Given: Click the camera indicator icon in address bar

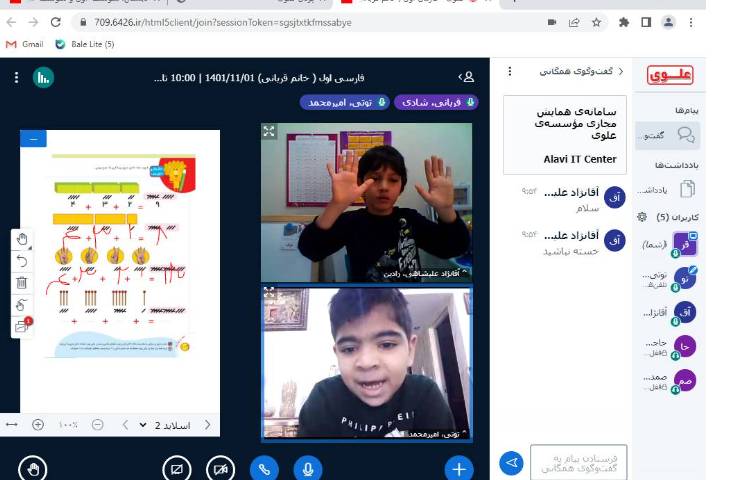Looking at the screenshot, I should pyautogui.click(x=551, y=22).
